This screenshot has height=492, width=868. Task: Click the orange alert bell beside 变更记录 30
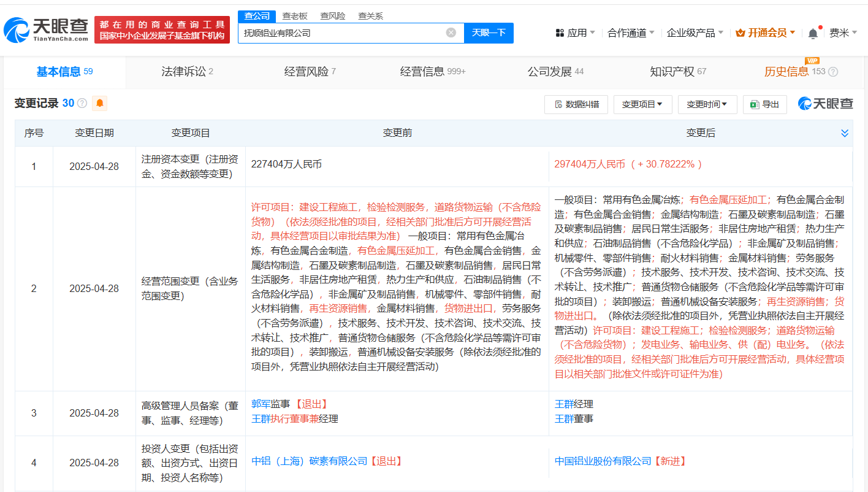click(99, 103)
